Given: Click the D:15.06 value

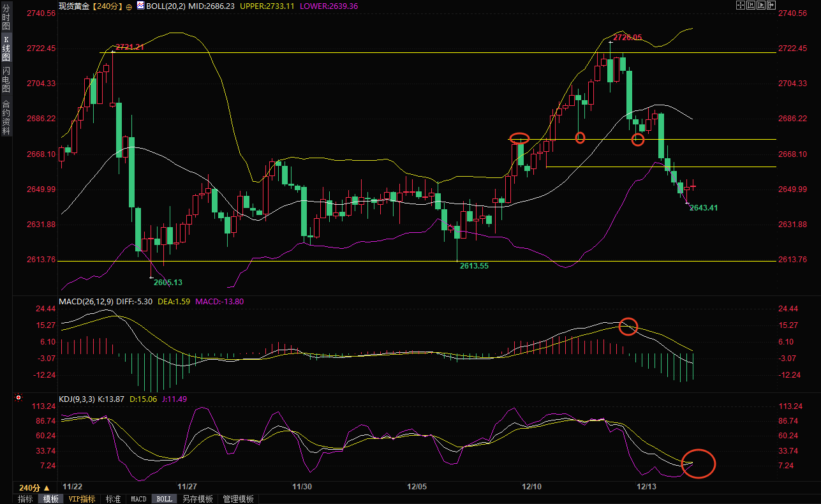Looking at the screenshot, I should pos(144,399).
